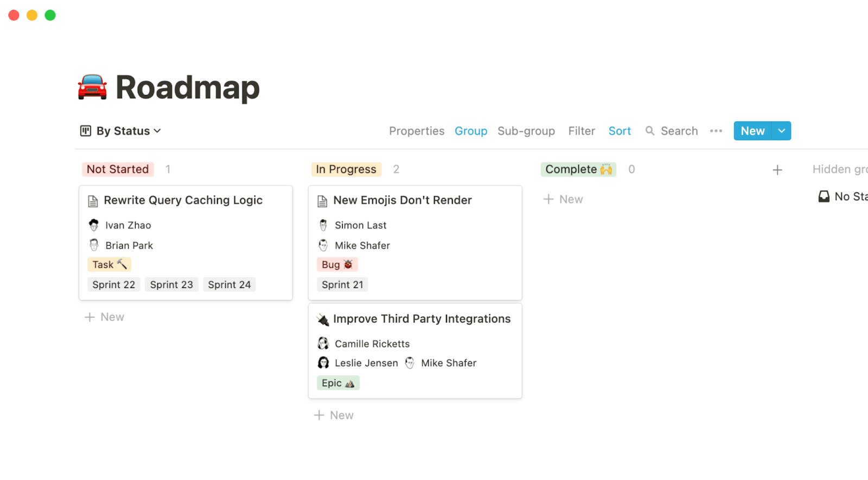
Task: Click the plug icon on Improve Third Party Integrations
Action: pos(323,319)
